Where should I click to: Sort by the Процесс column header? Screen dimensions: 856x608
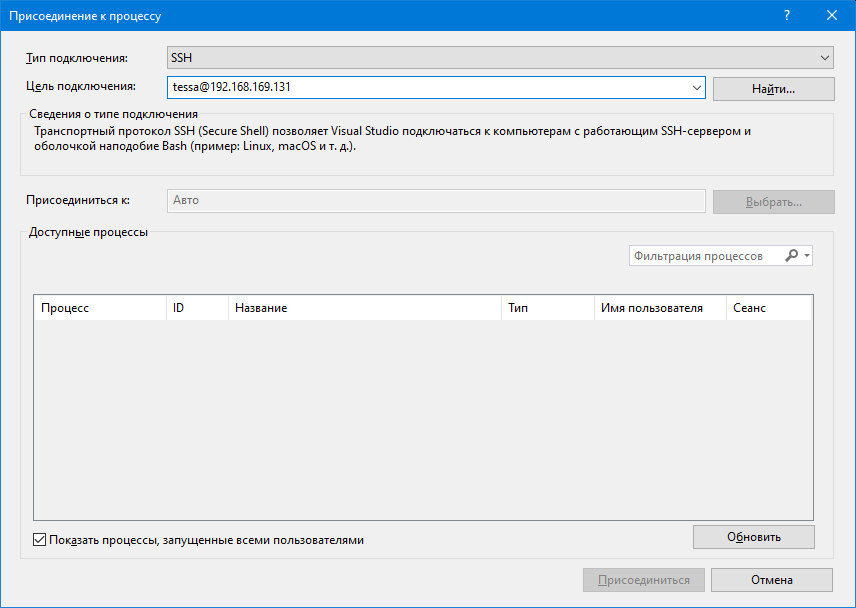click(x=100, y=308)
